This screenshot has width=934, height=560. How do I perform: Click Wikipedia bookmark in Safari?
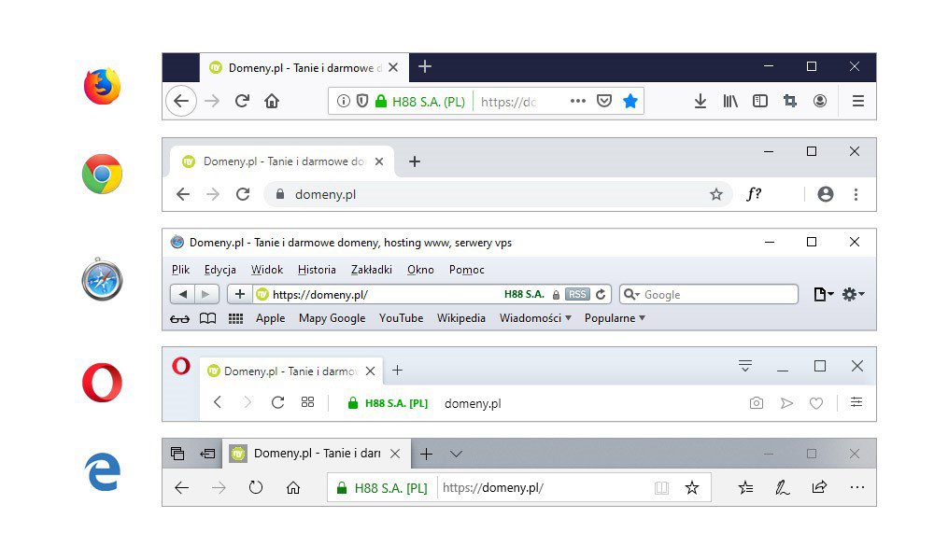pos(461,318)
